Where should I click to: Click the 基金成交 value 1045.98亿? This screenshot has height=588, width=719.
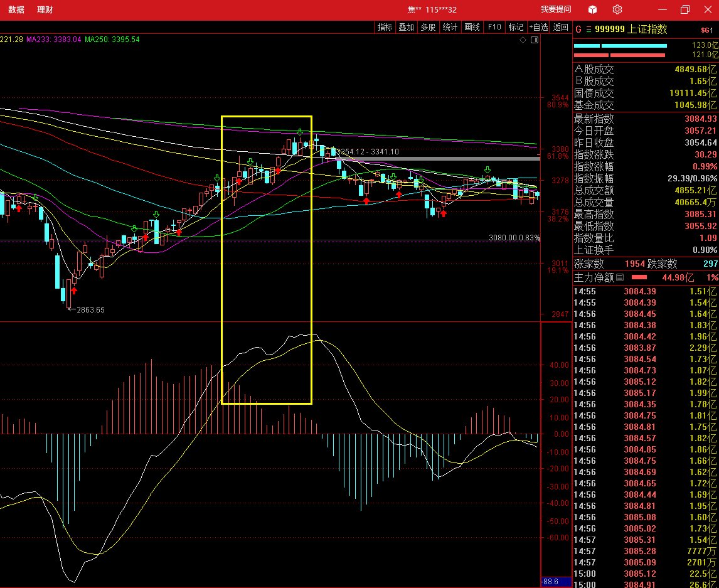(x=696, y=105)
